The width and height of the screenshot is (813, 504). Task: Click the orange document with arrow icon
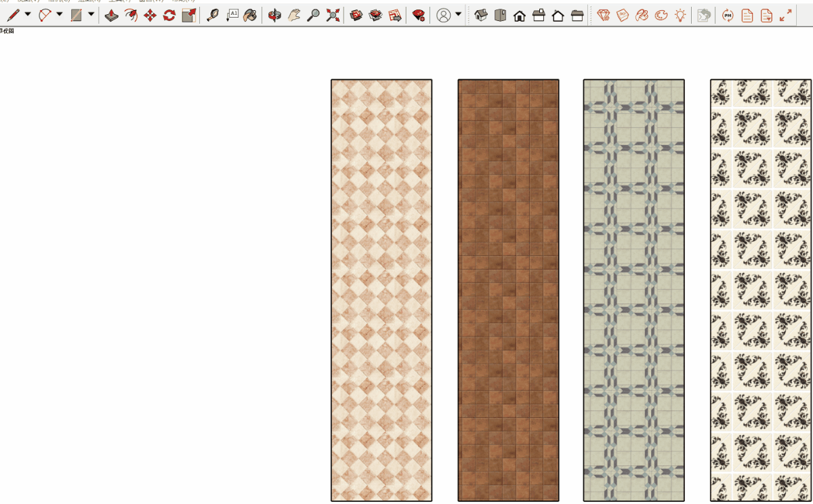click(x=766, y=15)
